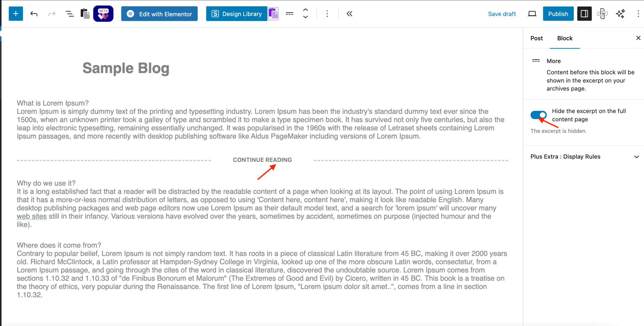644x326 pixels.
Task: Open the AI sparkle assistant icon
Action: coord(620,14)
